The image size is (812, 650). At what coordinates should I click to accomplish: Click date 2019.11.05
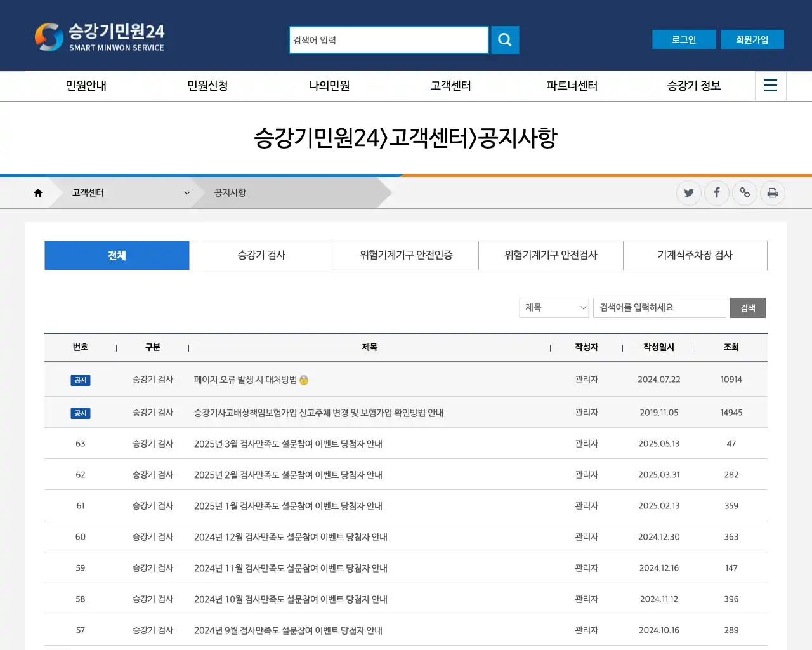click(x=659, y=413)
